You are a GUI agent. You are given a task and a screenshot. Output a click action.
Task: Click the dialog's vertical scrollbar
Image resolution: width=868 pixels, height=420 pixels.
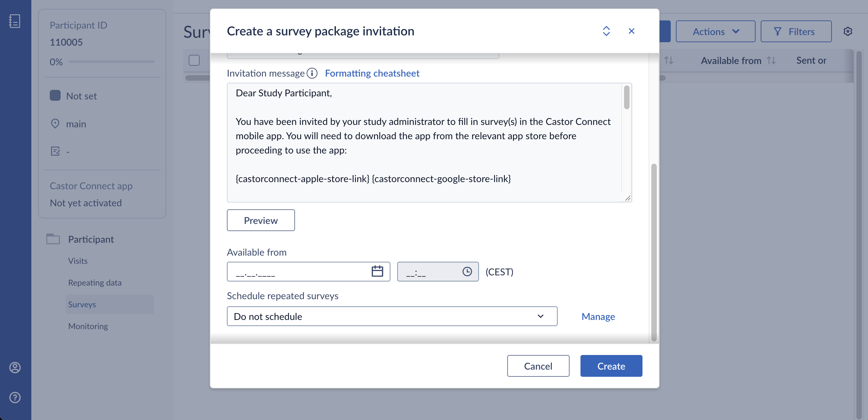[654, 252]
